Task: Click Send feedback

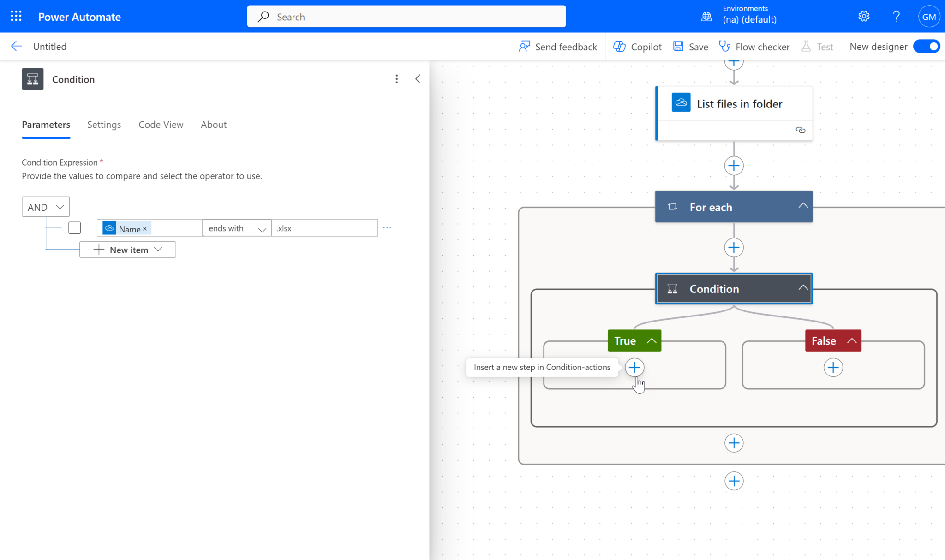Action: click(x=558, y=47)
